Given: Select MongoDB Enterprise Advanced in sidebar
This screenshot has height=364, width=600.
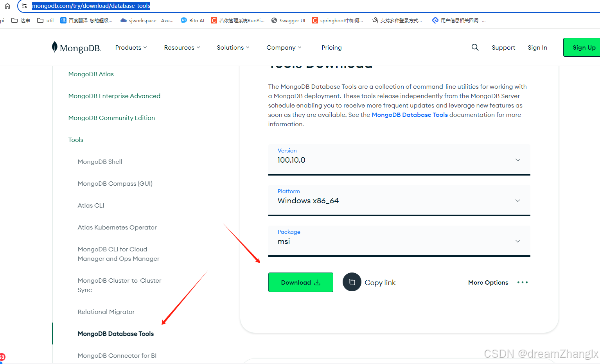Looking at the screenshot, I should [x=114, y=96].
